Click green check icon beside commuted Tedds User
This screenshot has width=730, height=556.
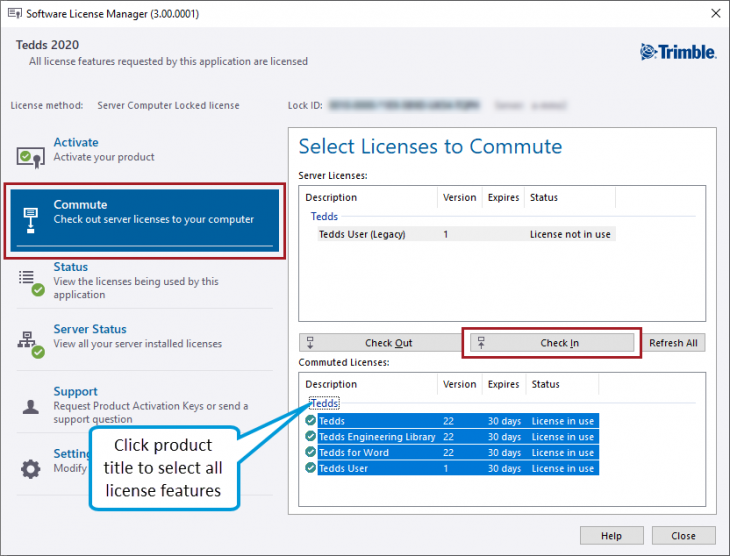(311, 467)
